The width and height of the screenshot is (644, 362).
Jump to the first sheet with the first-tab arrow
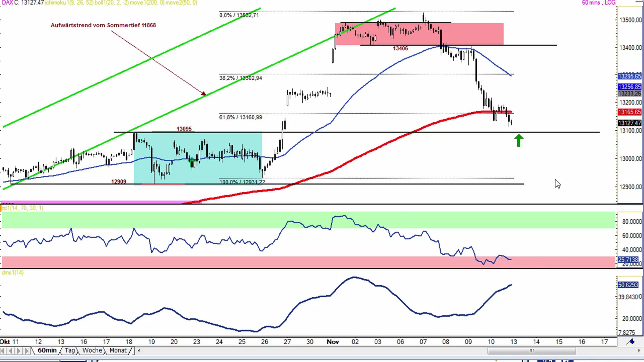[x=3, y=351]
